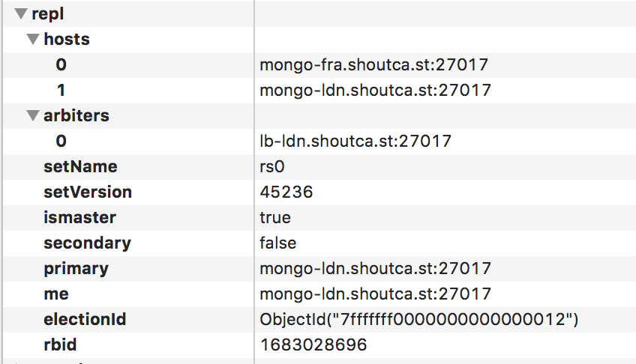Select the rbid row
The image size is (636, 364).
(x=319, y=345)
